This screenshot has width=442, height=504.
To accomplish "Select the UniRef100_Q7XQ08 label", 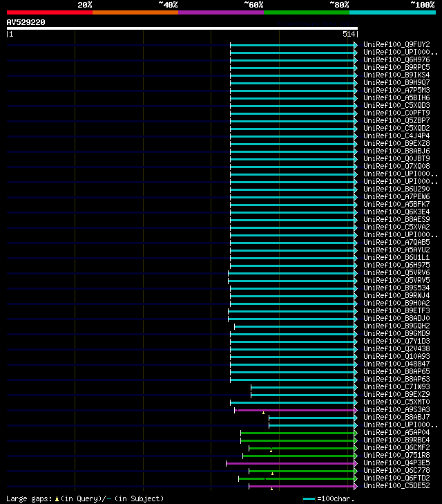I will tap(396, 166).
